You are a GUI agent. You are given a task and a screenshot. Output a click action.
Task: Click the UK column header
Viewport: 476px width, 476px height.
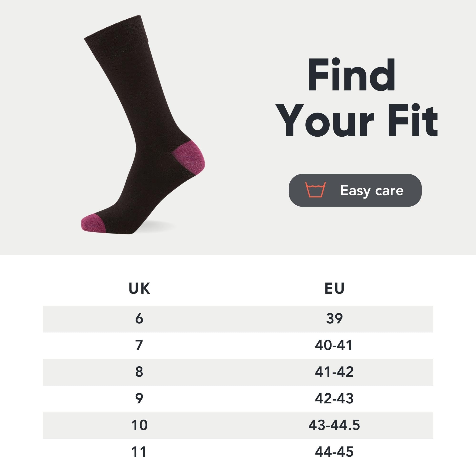click(139, 288)
